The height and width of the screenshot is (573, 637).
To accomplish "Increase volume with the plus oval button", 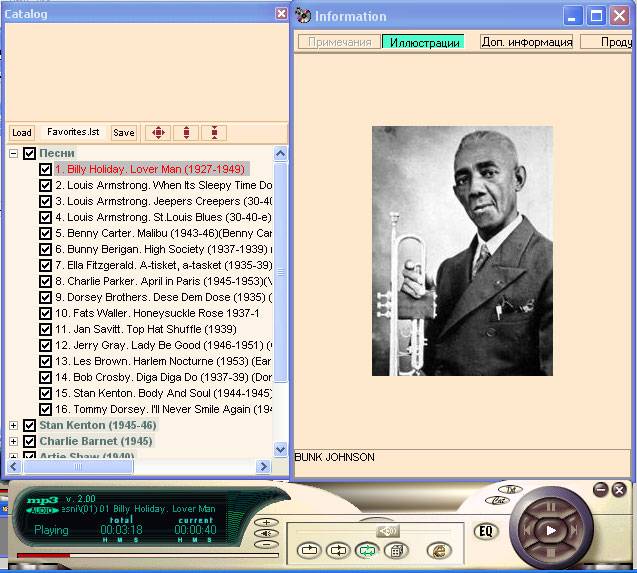I will [x=266, y=522].
